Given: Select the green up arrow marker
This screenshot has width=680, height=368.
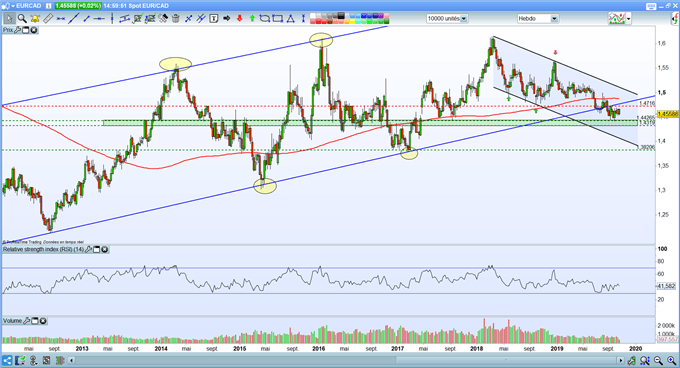Looking at the screenshot, I should click(x=252, y=19).
